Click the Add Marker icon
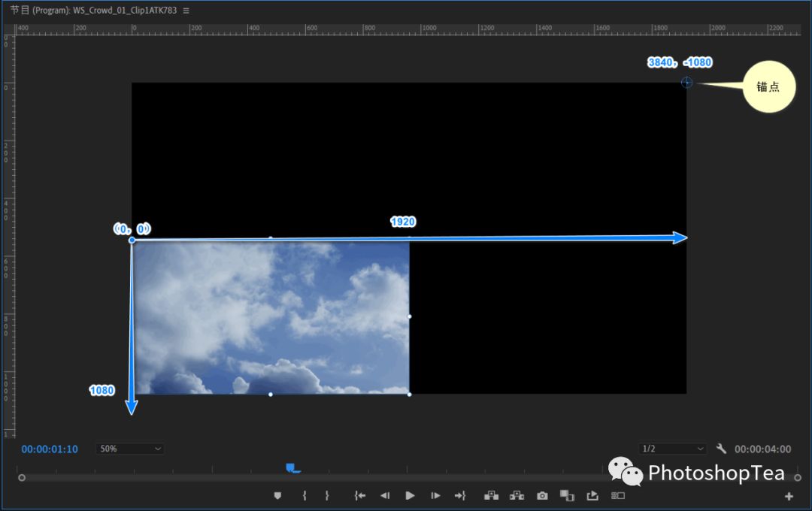Screen dimensions: 812x511 (277, 495)
